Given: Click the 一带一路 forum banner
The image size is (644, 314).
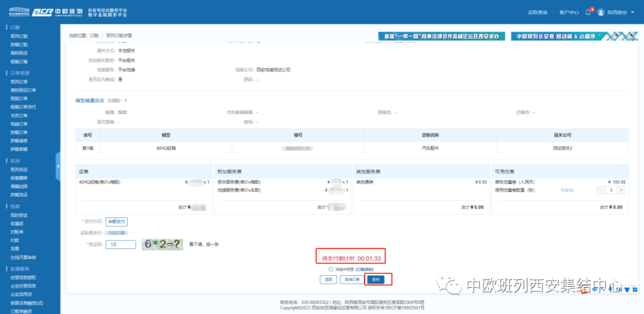Looking at the screenshot, I should point(441,36).
